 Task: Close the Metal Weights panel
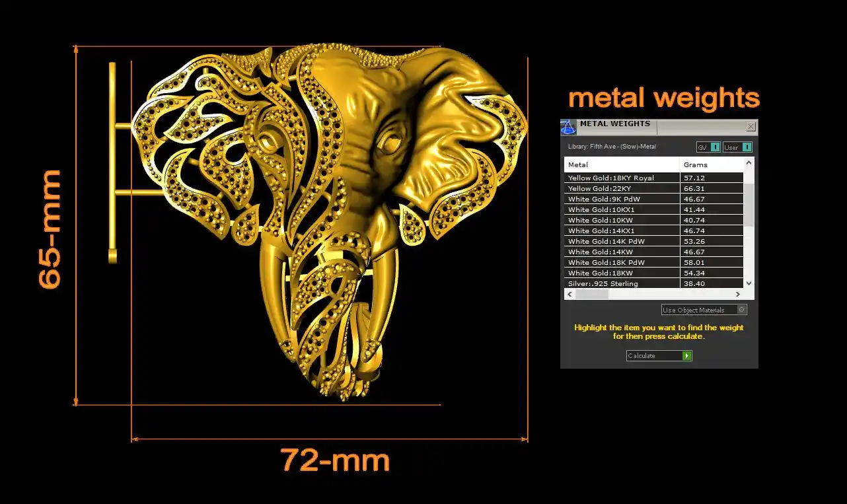[751, 126]
